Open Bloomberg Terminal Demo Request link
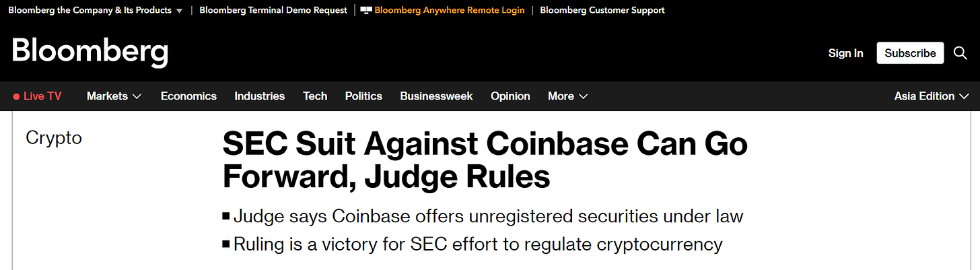This screenshot has height=270, width=980. pos(273,10)
